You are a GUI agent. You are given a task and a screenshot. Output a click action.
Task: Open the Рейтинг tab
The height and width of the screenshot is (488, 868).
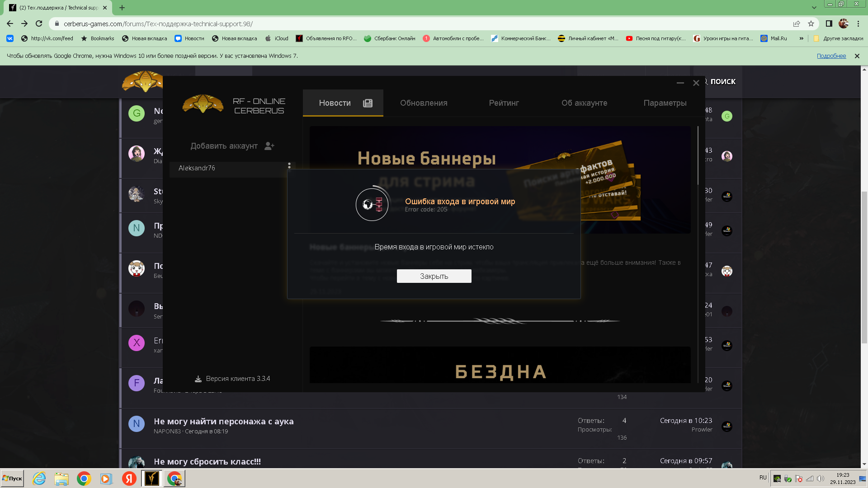tap(504, 103)
